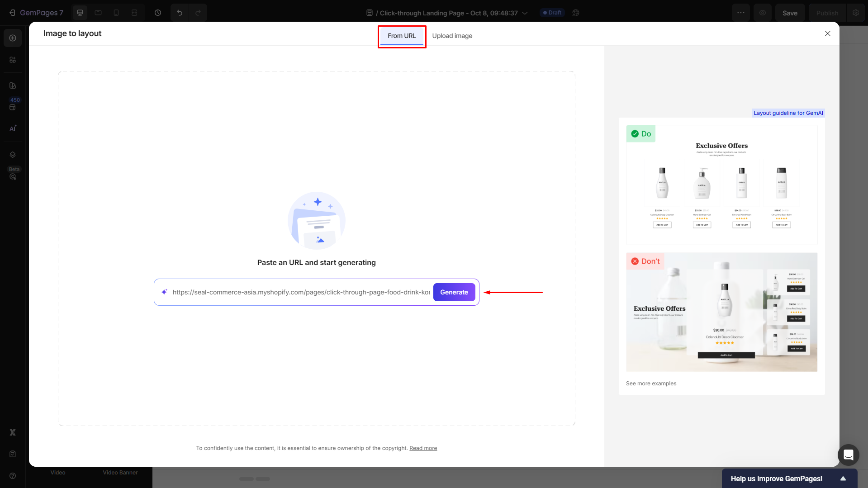Open page settings gear icon
Screen dimensions: 868x488
856,13
